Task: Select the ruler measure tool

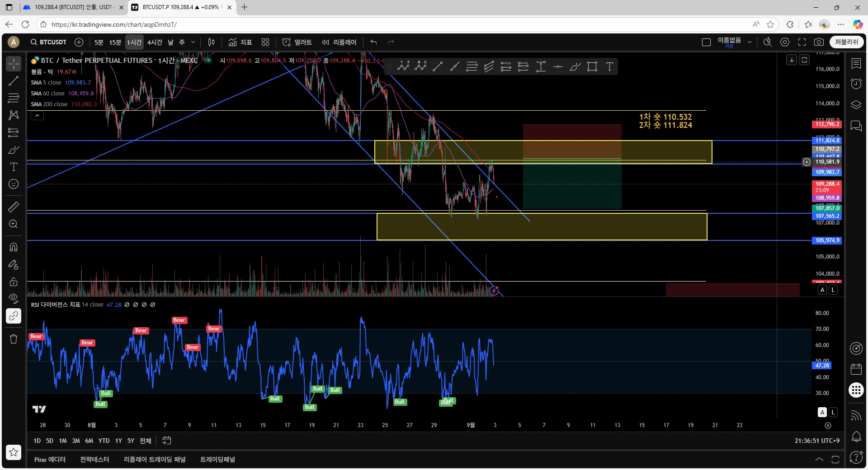Action: (x=14, y=207)
